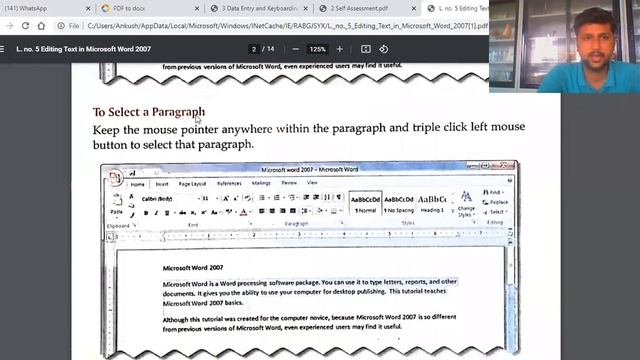Image resolution: width=640 pixels, height=360 pixels.
Task: View site information icon beside File
Action: tap(61, 26)
